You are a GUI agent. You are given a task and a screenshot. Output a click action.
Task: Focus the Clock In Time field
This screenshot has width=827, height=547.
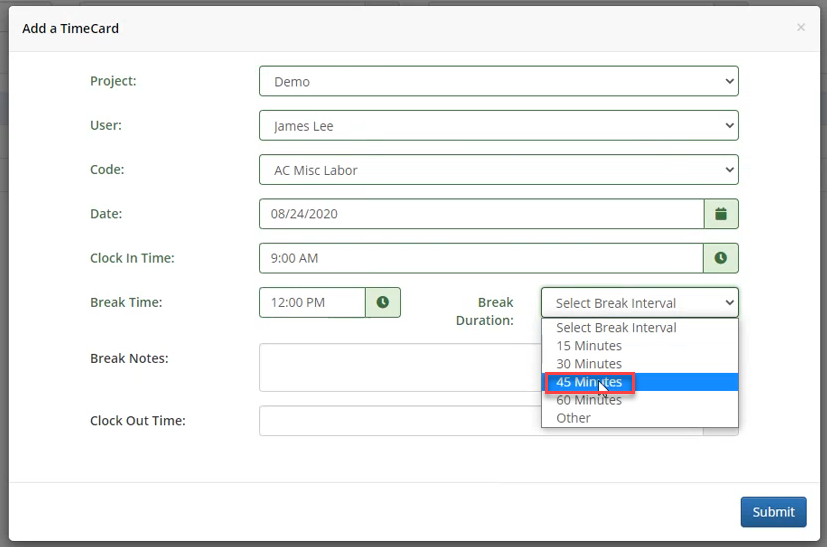pyautogui.click(x=480, y=258)
